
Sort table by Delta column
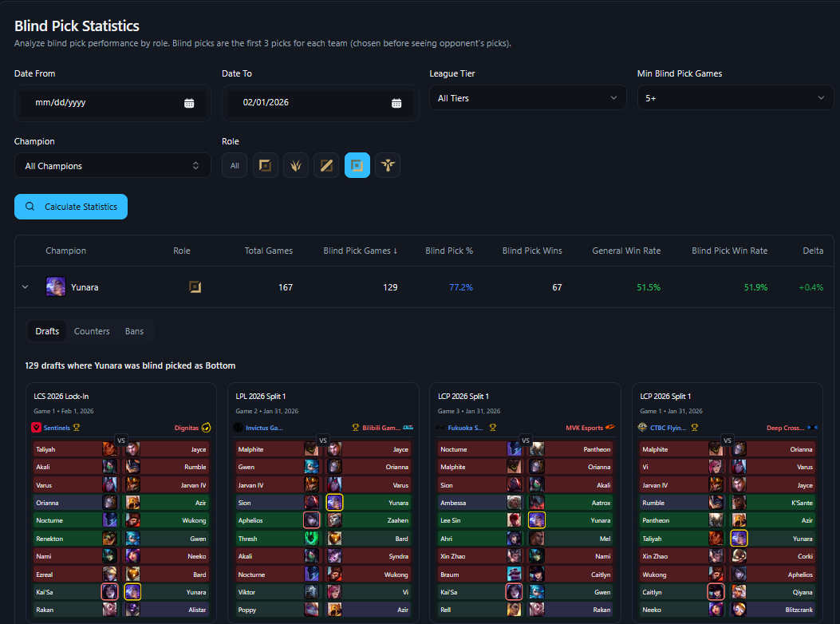(x=813, y=251)
